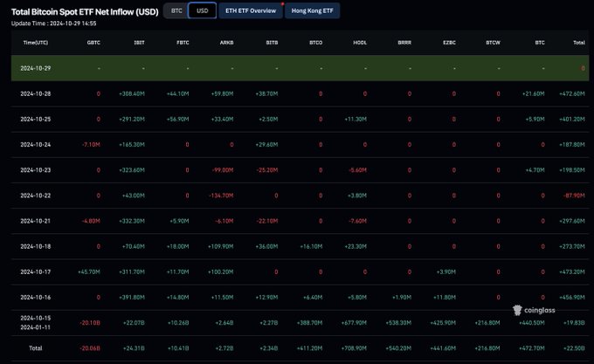Select the 2024-10-16 date cell
Image resolution: width=594 pixels, height=364 pixels.
pyautogui.click(x=36, y=298)
